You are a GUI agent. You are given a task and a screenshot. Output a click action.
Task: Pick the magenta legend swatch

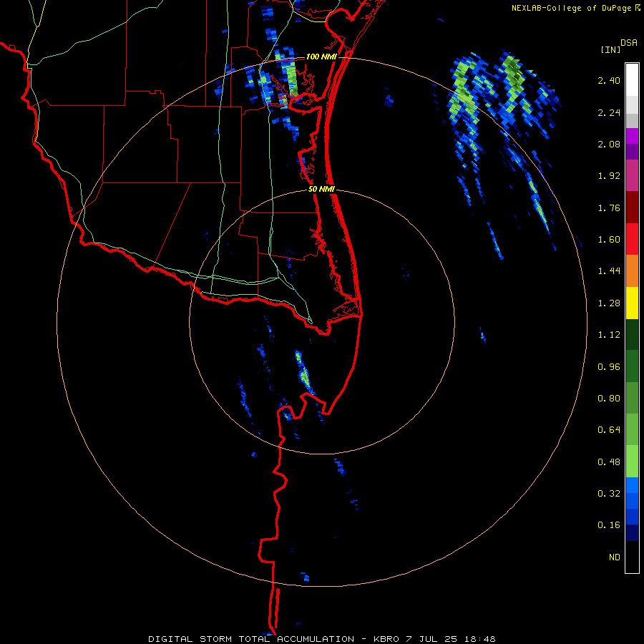point(632,136)
